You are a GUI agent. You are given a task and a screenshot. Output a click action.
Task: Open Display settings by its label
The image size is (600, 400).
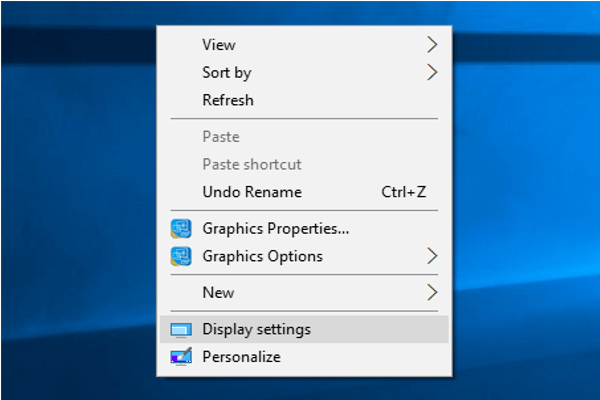click(257, 329)
